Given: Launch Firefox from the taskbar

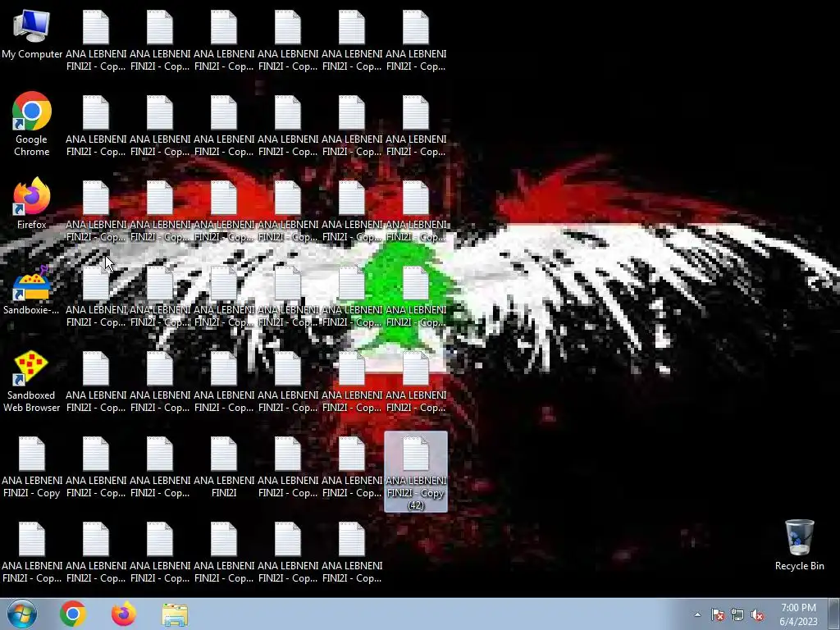Looking at the screenshot, I should click(x=123, y=614).
